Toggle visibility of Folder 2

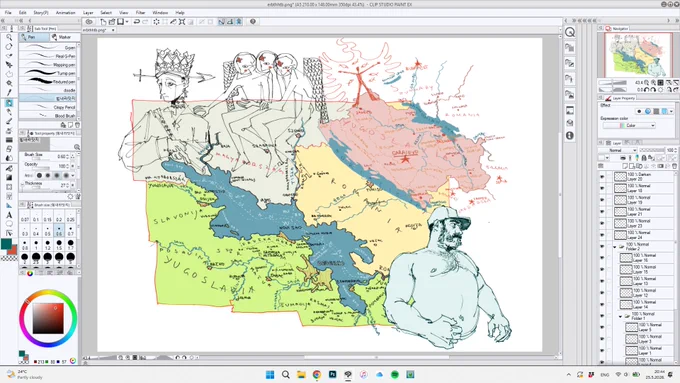tap(602, 246)
